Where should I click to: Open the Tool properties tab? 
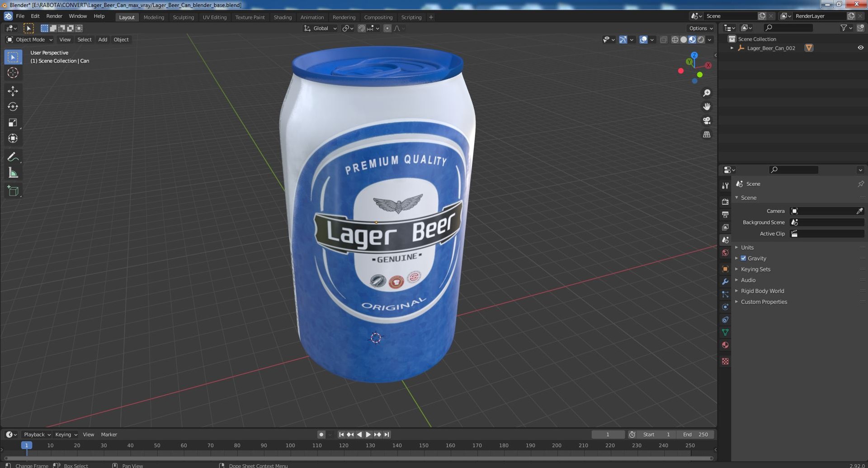[x=725, y=186]
